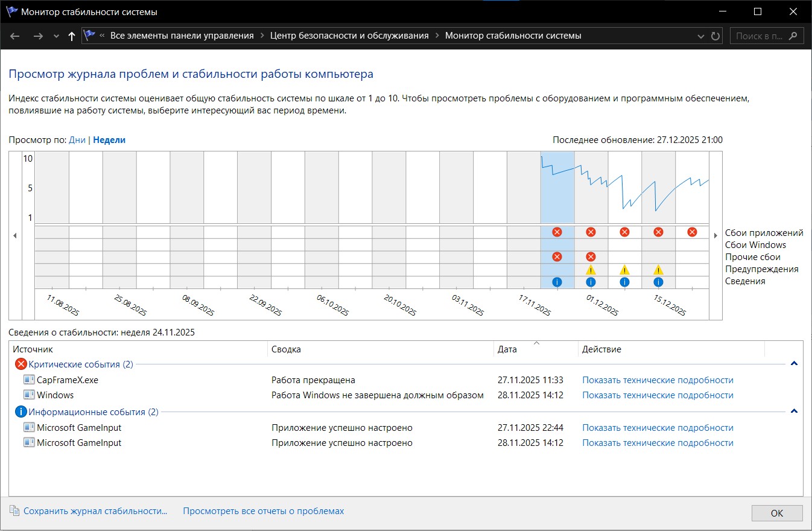Image resolution: width=812 pixels, height=531 pixels.
Task: Select Microsoft GameInput entry dated 28.11.2025
Action: pyautogui.click(x=407, y=443)
